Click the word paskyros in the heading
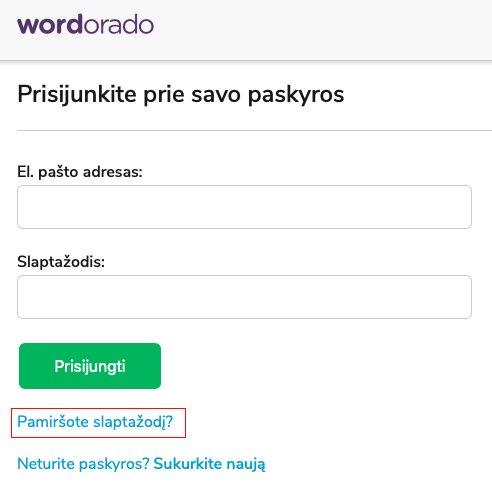This screenshot has width=492, height=495. 296,95
